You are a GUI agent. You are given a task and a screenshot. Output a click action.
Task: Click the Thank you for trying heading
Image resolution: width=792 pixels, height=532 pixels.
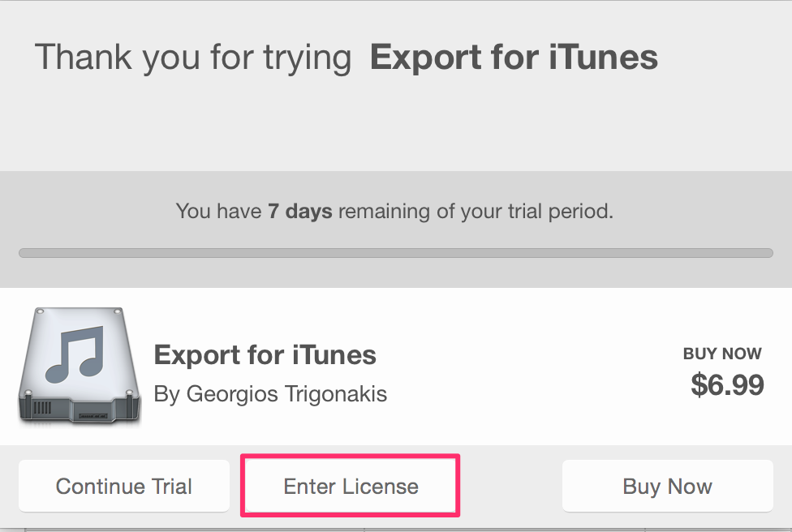click(193, 57)
